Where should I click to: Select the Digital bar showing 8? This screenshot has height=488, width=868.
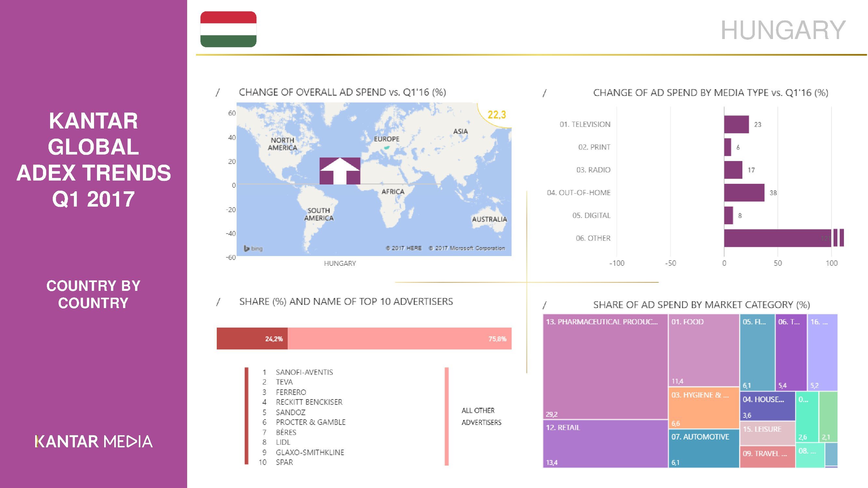728,215
